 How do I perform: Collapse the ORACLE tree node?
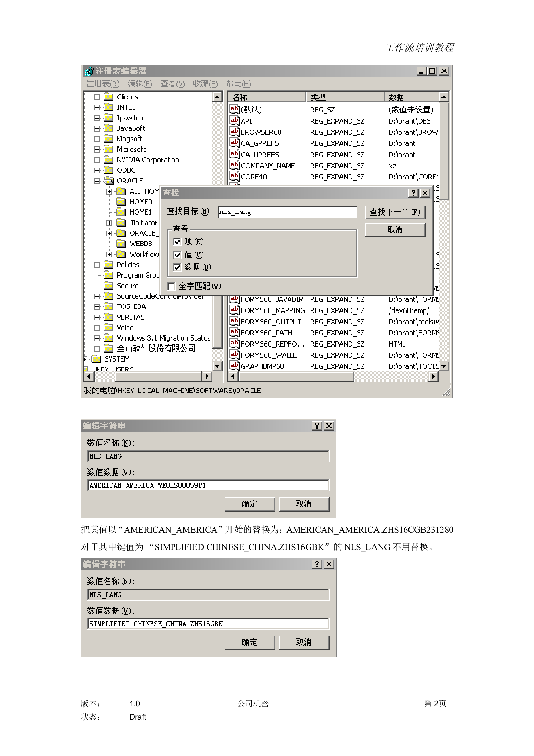[x=97, y=181]
